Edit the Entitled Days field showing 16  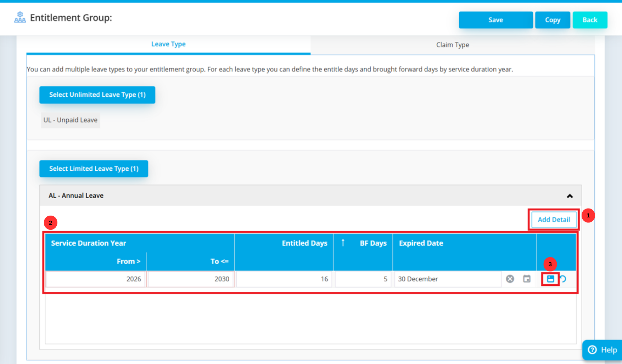click(284, 279)
